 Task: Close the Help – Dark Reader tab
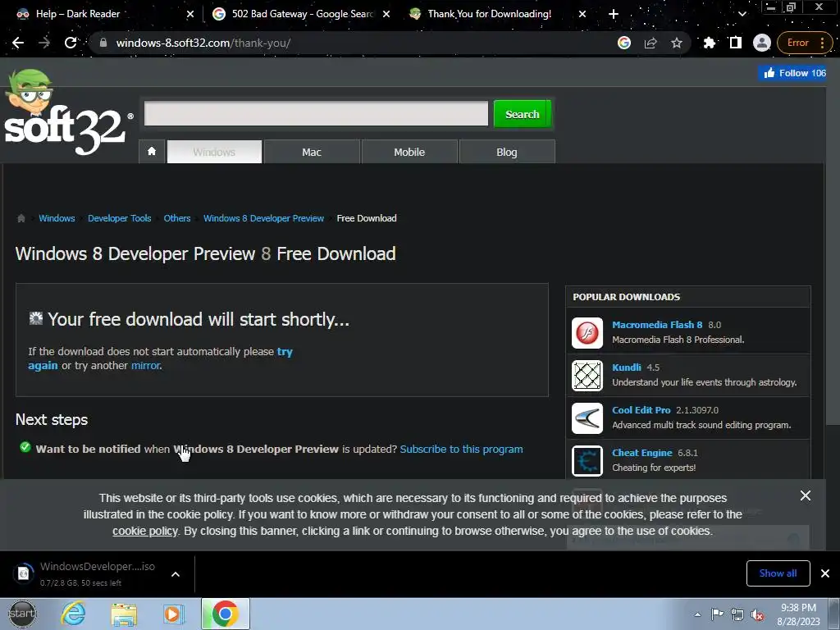tap(190, 14)
